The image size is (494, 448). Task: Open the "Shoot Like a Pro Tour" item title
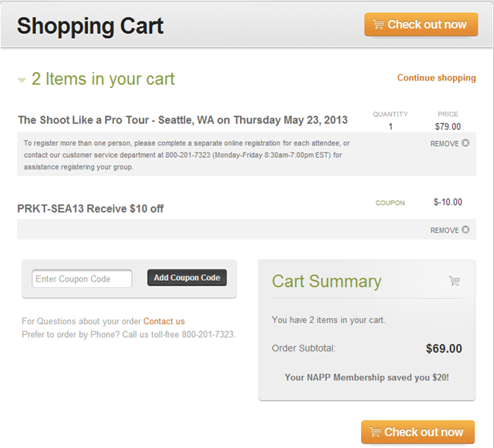click(x=182, y=120)
